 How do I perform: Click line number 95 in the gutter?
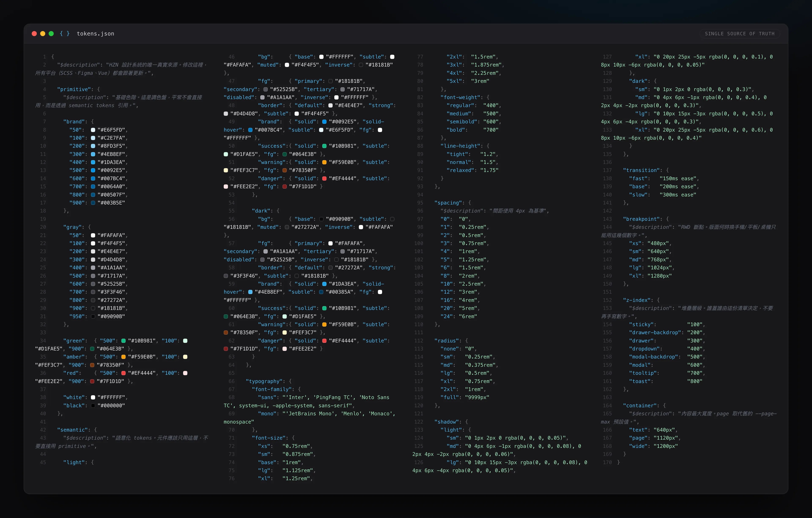coord(420,203)
